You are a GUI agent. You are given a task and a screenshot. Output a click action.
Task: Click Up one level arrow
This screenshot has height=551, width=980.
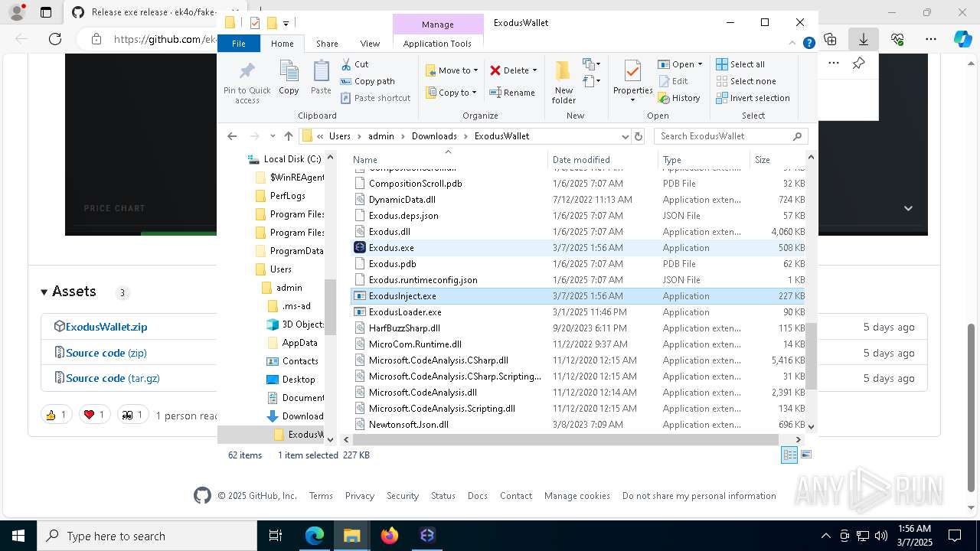[x=289, y=136]
